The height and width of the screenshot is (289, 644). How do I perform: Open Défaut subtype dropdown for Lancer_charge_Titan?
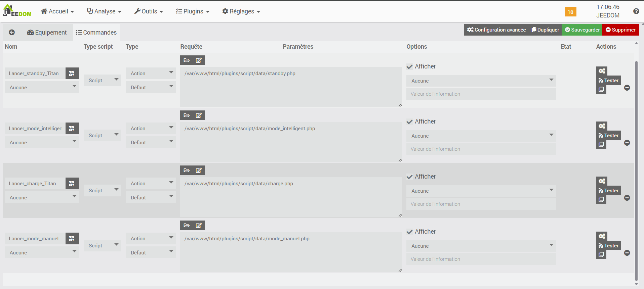(x=151, y=198)
